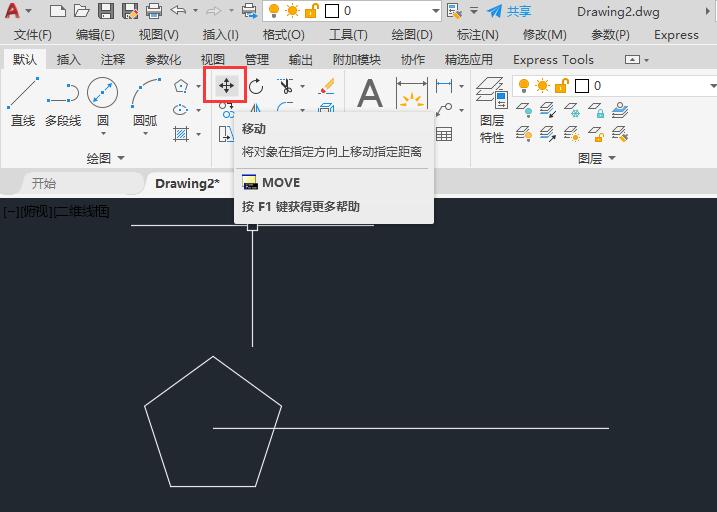This screenshot has width=717, height=512.
Task: Click the Layer Freeze snowflake icon
Action: (572, 110)
